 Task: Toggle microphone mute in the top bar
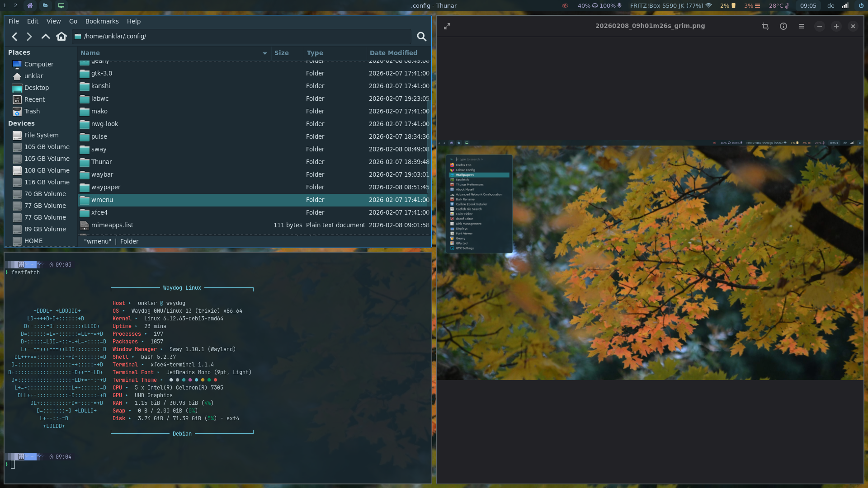point(619,6)
